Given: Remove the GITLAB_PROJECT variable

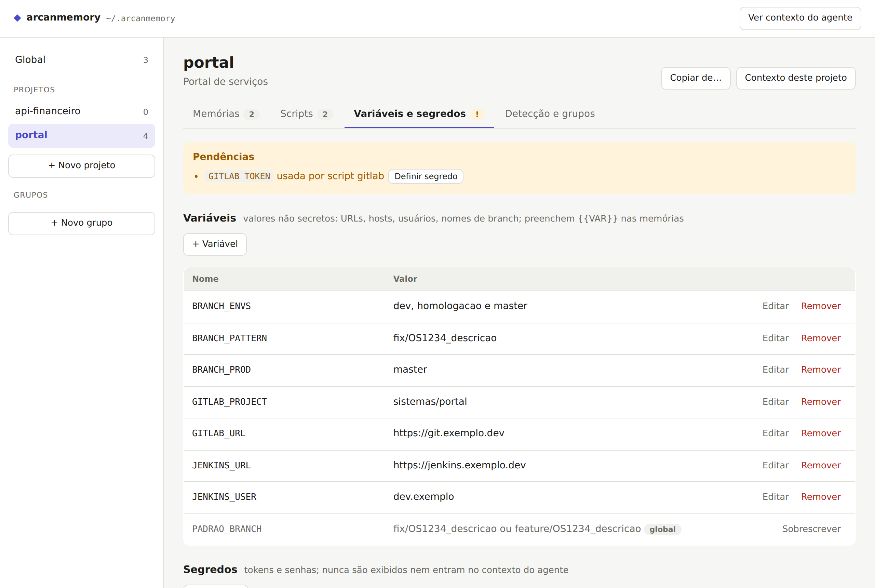Looking at the screenshot, I should tap(821, 402).
